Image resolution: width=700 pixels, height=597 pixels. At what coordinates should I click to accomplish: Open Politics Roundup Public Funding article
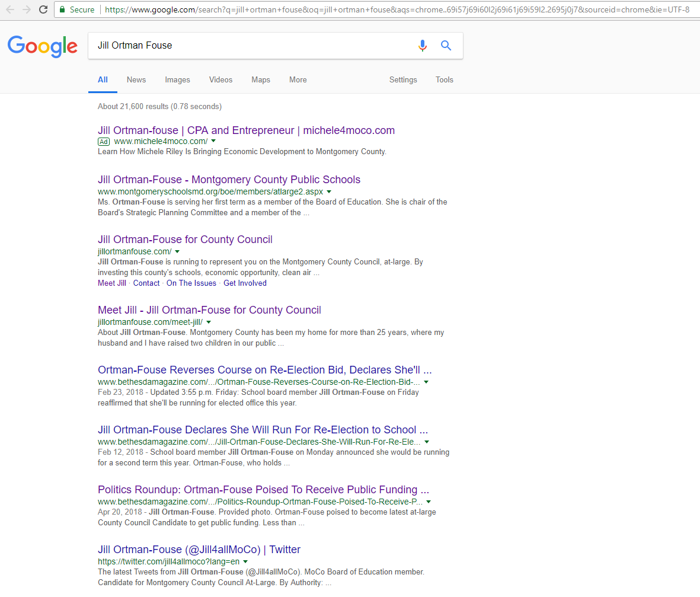pos(263,489)
